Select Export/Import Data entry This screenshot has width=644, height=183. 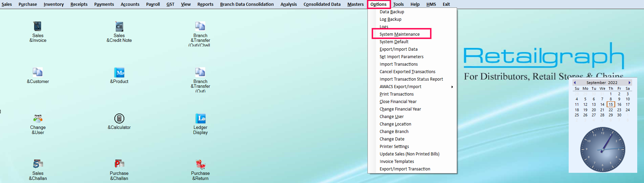412,49
